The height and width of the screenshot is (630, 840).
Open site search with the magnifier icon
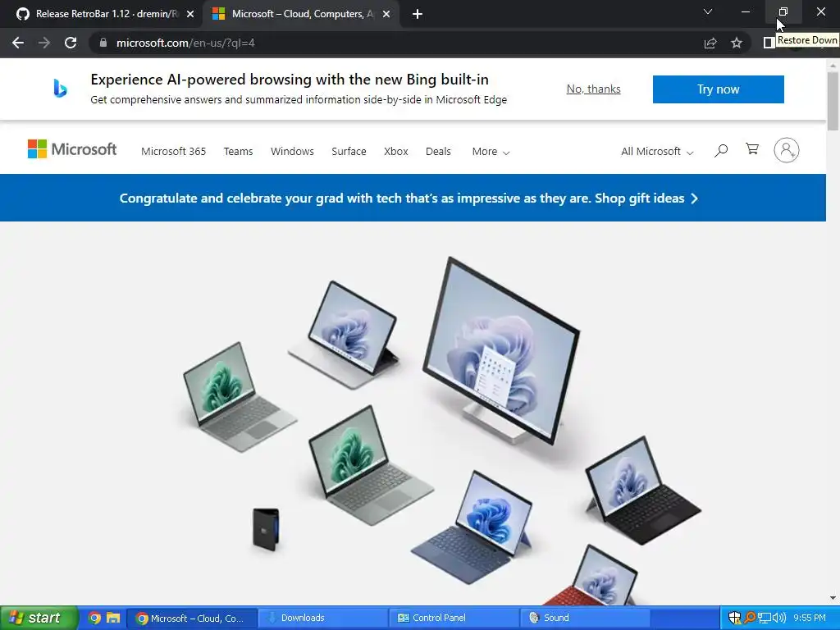721,151
